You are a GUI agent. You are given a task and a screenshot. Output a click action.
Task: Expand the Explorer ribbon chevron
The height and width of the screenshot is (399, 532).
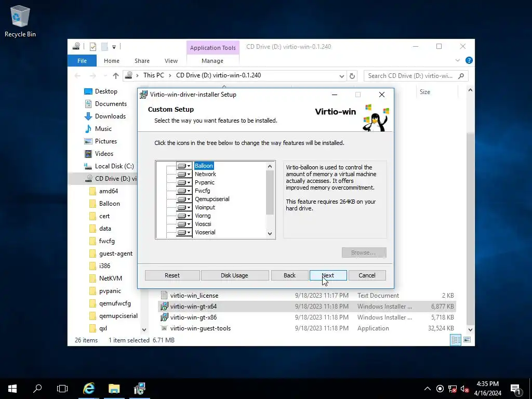457,60
